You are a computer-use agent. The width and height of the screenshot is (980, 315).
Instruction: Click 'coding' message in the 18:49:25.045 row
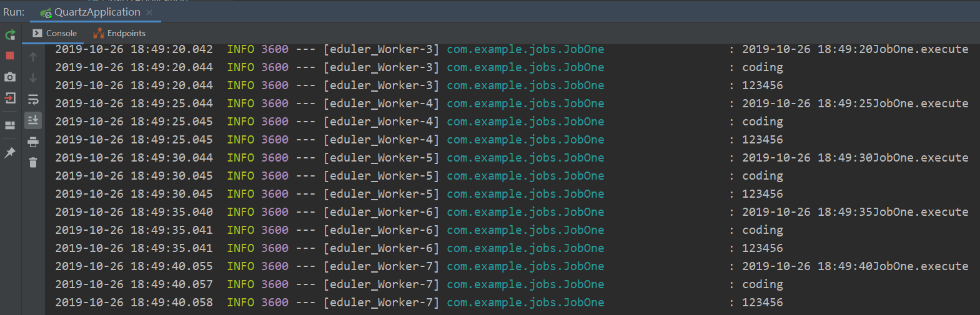(x=762, y=122)
